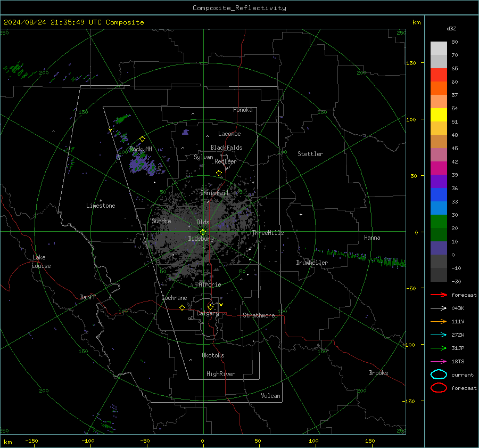Click the Ponoka city label
This screenshot has height=448, width=479.
click(243, 110)
